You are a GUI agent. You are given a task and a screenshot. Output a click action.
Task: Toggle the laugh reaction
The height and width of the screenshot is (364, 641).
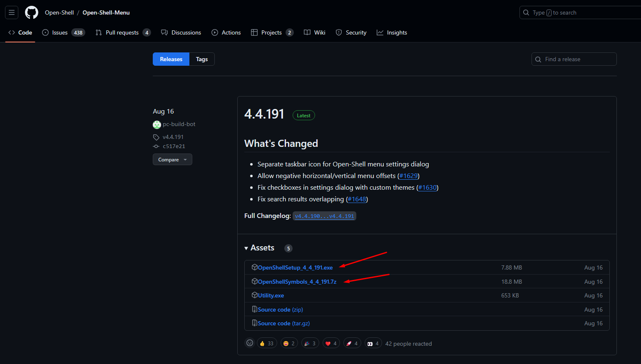(289, 343)
